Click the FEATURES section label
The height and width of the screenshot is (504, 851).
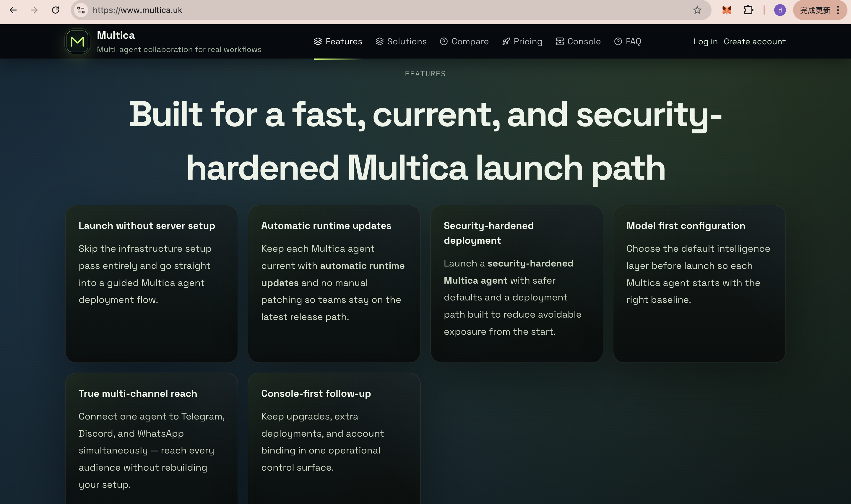(x=425, y=74)
